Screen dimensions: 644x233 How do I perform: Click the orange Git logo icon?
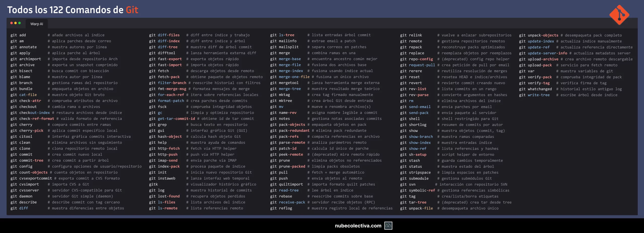(x=619, y=15)
